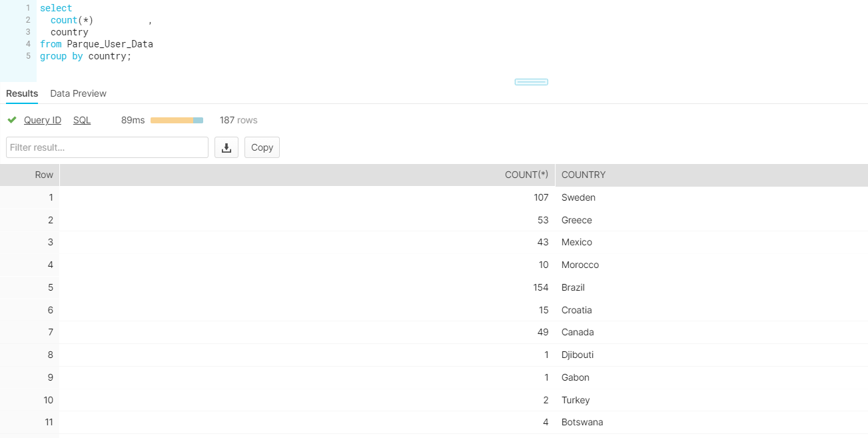Click line number 5 in editor gutter
Image resolution: width=868 pixels, height=438 pixels.
[28, 56]
